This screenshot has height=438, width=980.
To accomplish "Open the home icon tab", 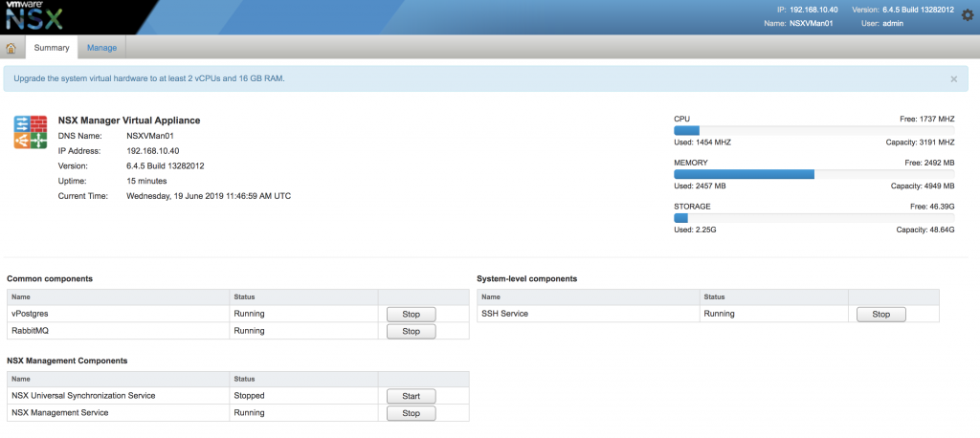I will 11,48.
